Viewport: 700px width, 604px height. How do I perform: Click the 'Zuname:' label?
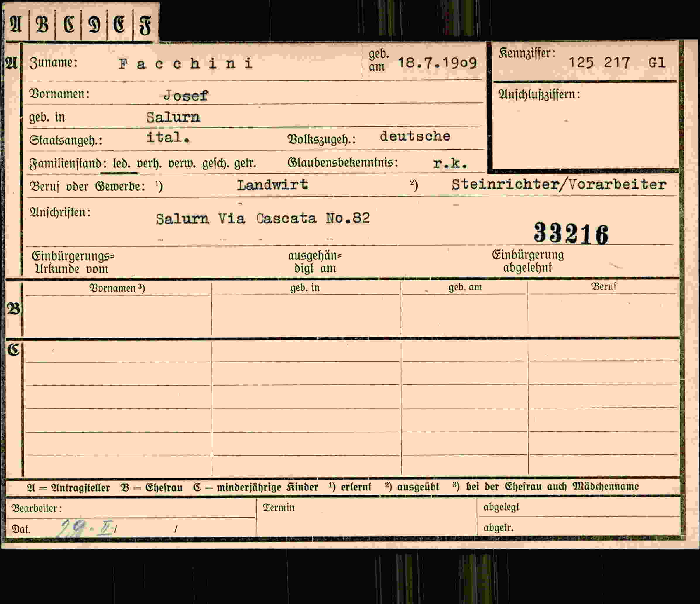(x=54, y=63)
